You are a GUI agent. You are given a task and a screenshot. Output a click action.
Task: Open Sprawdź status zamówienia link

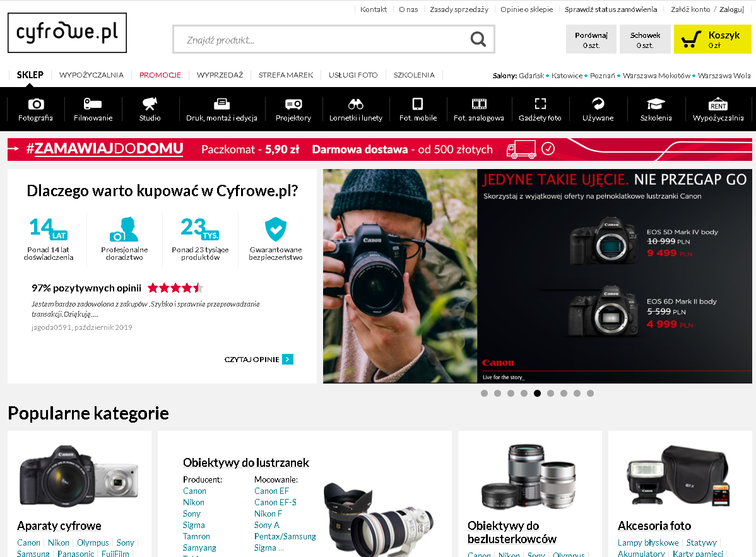coord(610,9)
